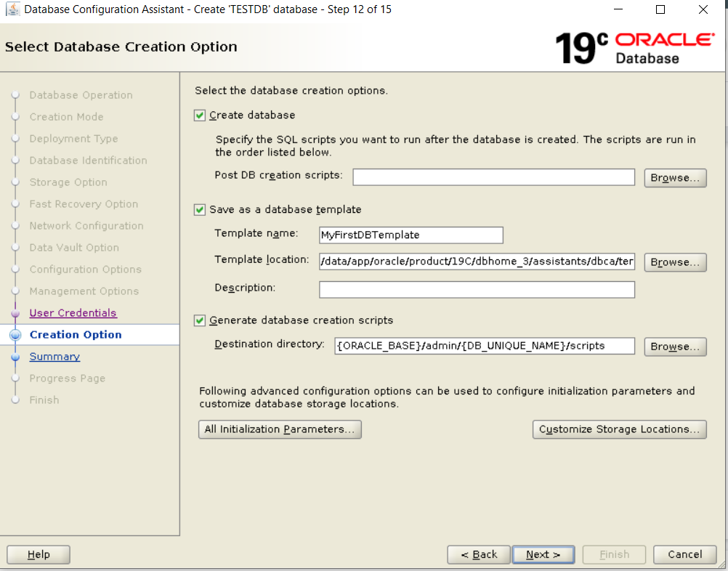Click the Database Operation step label
The image size is (728, 571).
tap(81, 95)
